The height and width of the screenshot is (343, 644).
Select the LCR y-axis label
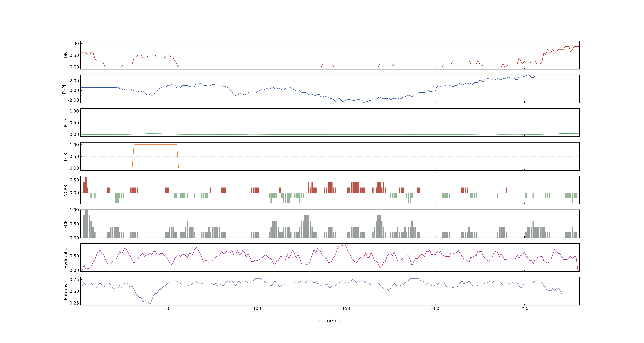[x=66, y=157]
